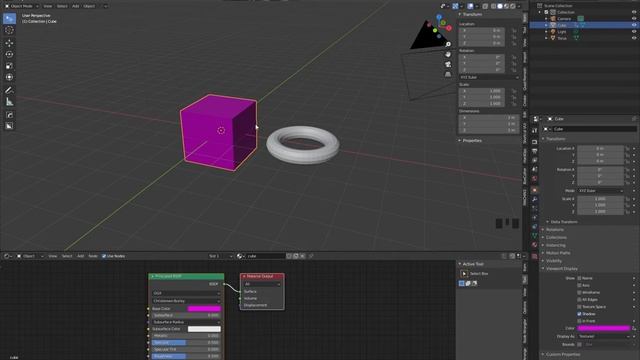Toggle Collection visibility eye icon

pos(634,12)
